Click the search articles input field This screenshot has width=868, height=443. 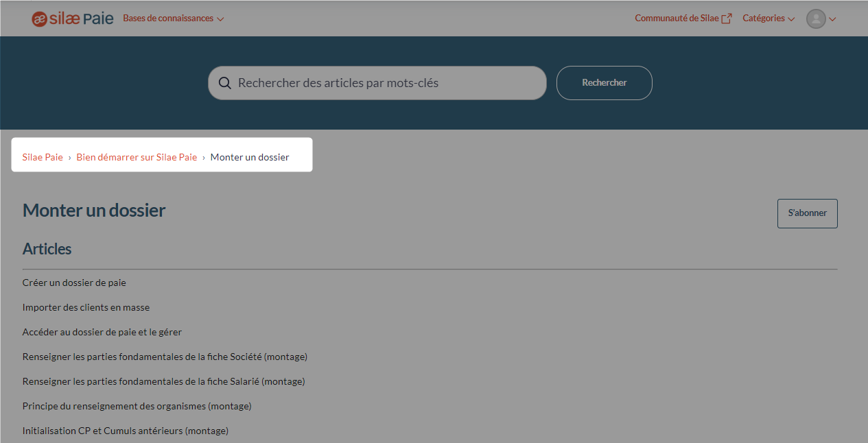[377, 82]
